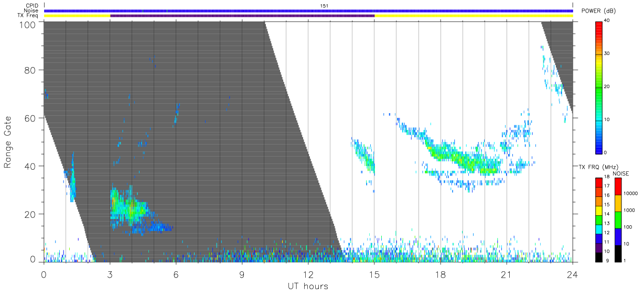Pick the orange segment of NOISE color bar
644x297 pixels.
(618, 203)
